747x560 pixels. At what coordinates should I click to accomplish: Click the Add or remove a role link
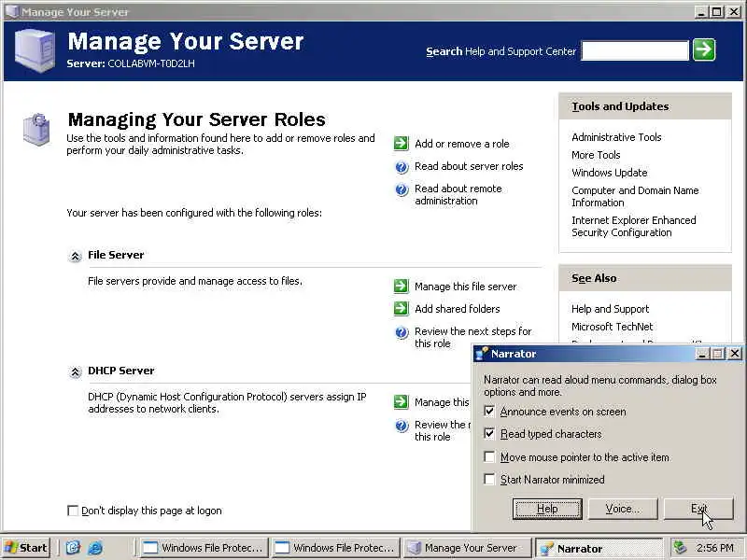461,144
